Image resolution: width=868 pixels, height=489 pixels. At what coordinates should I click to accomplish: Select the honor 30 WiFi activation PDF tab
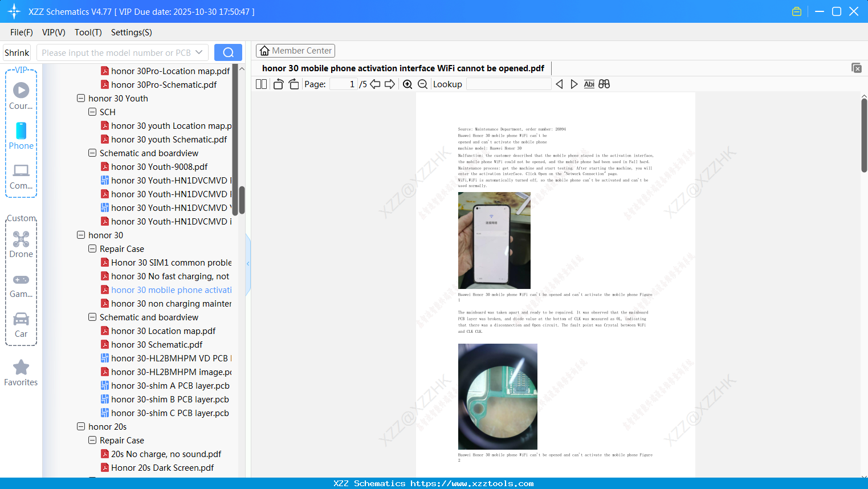403,68
